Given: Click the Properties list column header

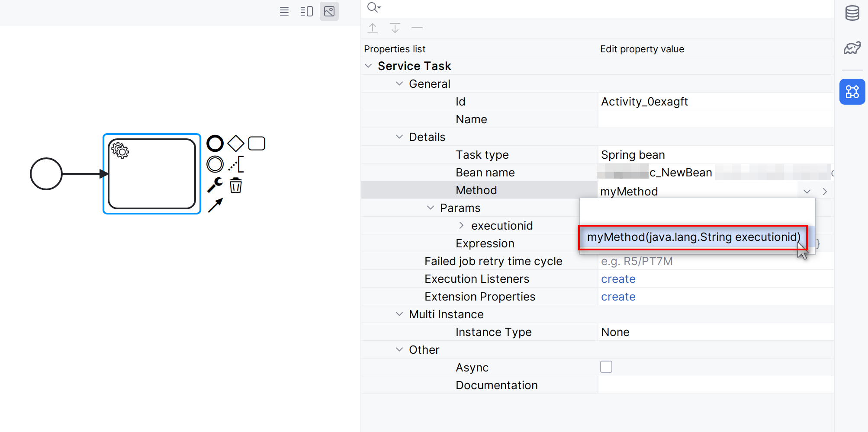Looking at the screenshot, I should 395,49.
